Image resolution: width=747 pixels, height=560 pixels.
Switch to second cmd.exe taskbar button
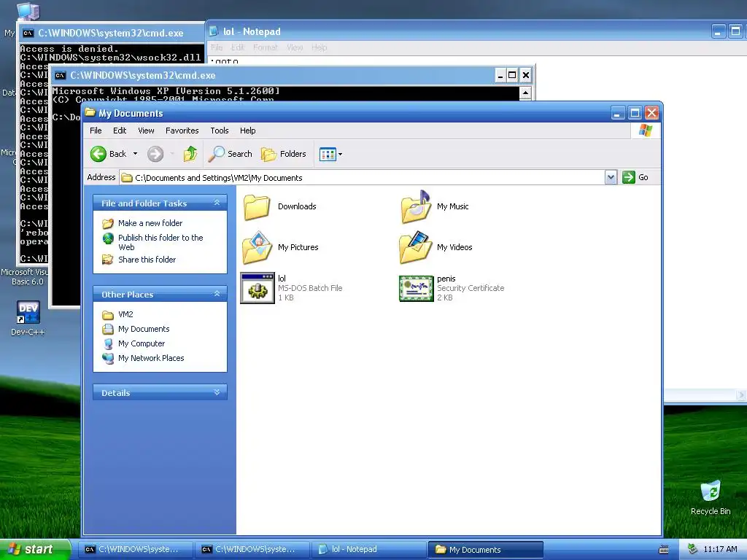click(x=252, y=550)
